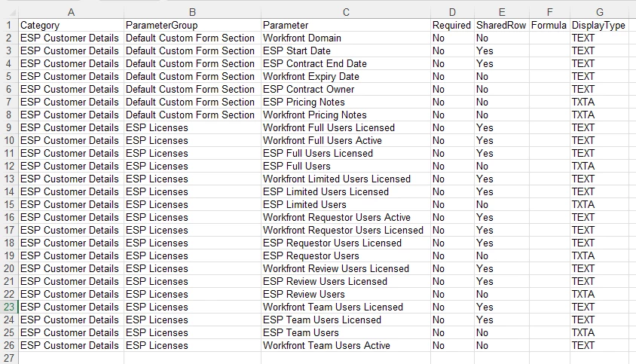Click empty Formula cell in row 2
The image size is (636, 364).
[x=549, y=38]
